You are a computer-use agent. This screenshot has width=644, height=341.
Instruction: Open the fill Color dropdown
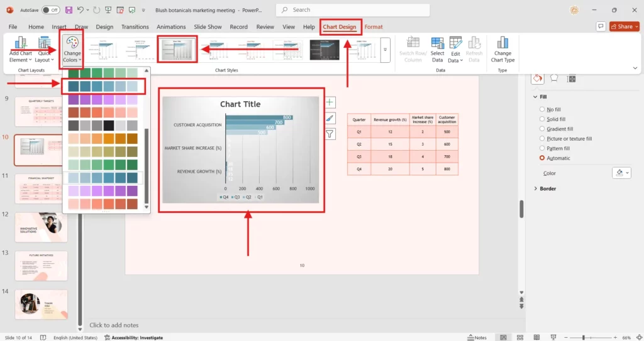(621, 173)
